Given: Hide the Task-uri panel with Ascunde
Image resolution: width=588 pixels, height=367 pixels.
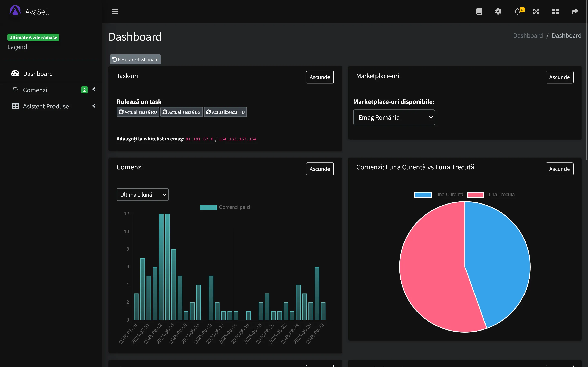Looking at the screenshot, I should 320,77.
